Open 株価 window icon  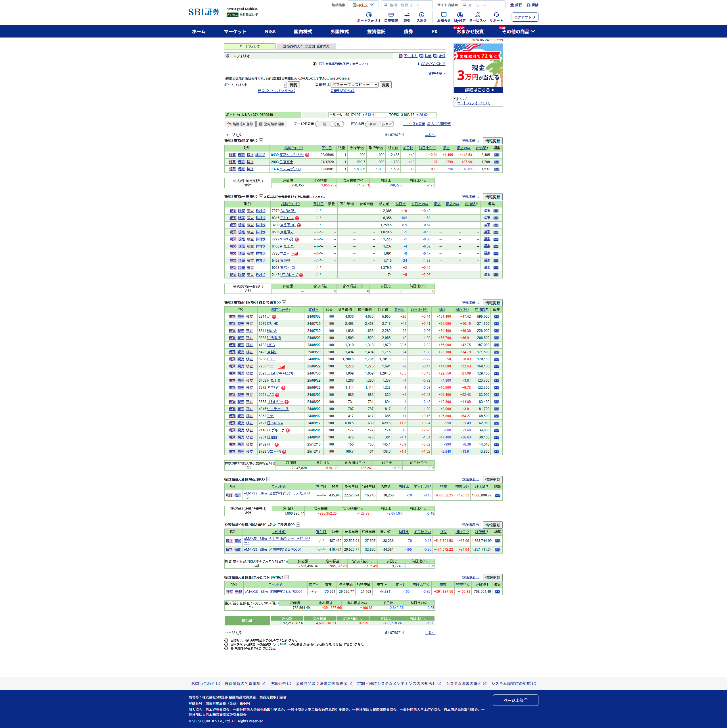(421, 56)
